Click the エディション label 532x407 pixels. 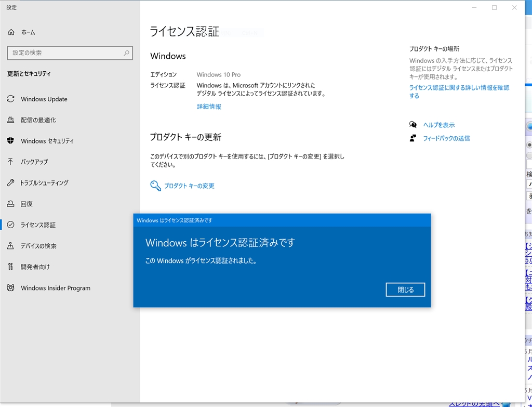(164, 75)
